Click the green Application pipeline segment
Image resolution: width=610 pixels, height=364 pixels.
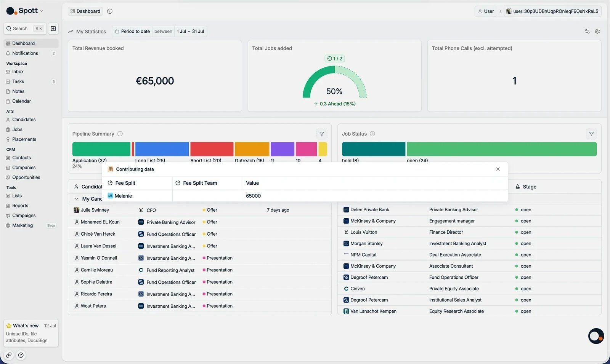(101, 149)
